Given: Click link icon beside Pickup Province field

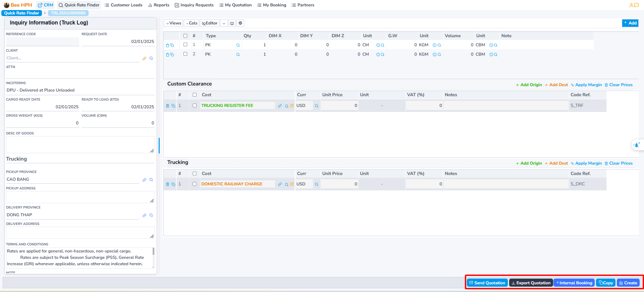Looking at the screenshot, I should [144, 180].
